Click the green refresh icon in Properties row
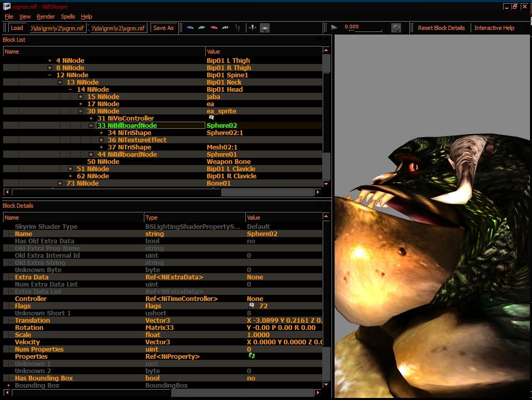 252,356
